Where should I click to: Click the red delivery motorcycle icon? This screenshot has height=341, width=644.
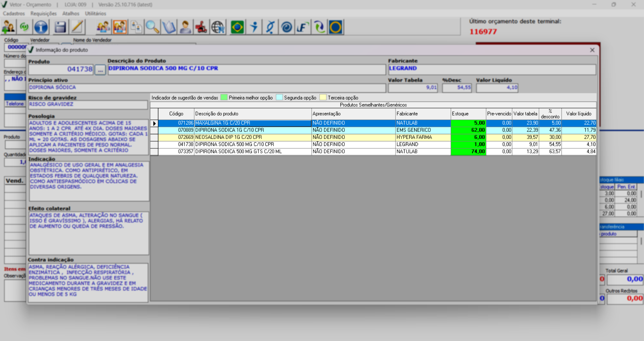[201, 27]
